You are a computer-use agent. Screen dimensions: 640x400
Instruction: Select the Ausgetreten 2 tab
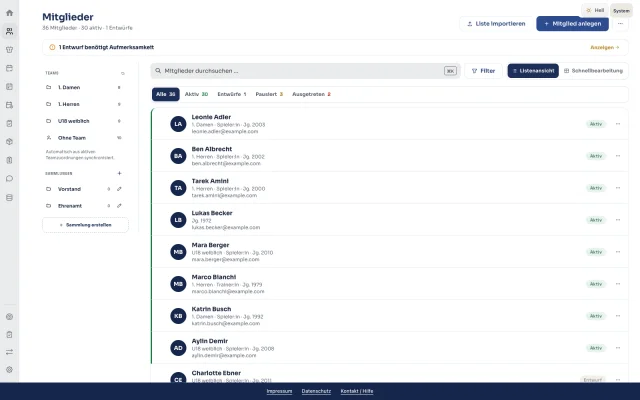point(311,94)
